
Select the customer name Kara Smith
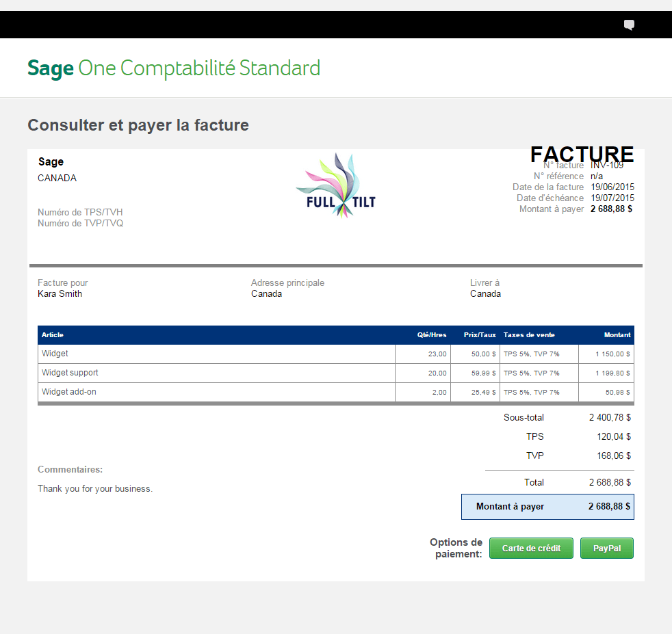(60, 294)
